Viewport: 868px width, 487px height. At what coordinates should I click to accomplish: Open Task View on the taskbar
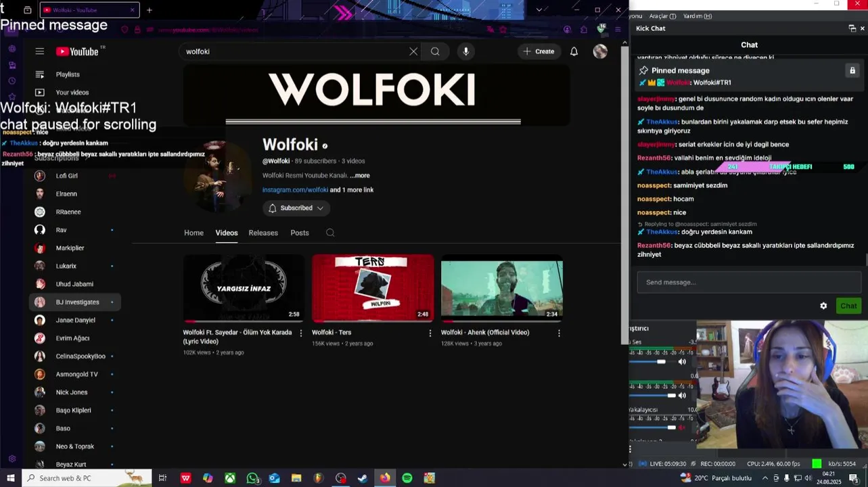(x=162, y=478)
